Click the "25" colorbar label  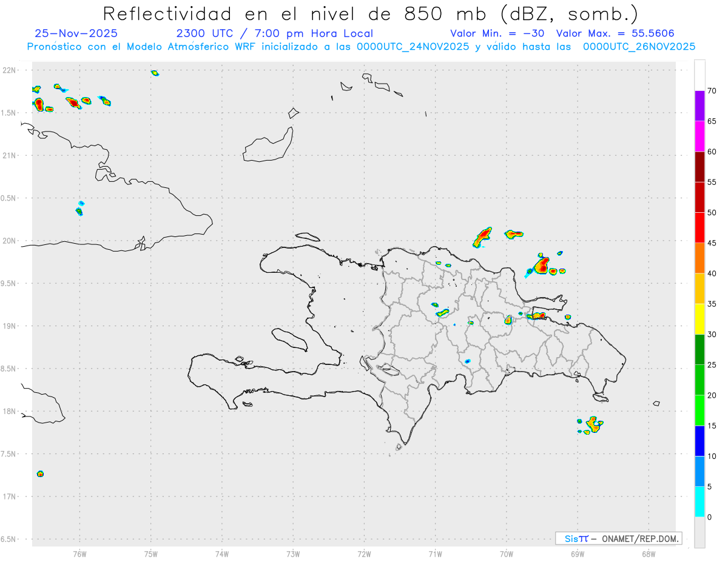coord(712,365)
